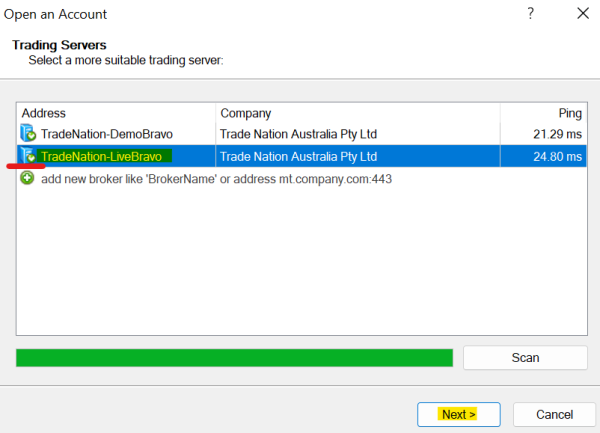Viewport: 600px width, 433px height.
Task: Click the Scan button
Action: (525, 358)
